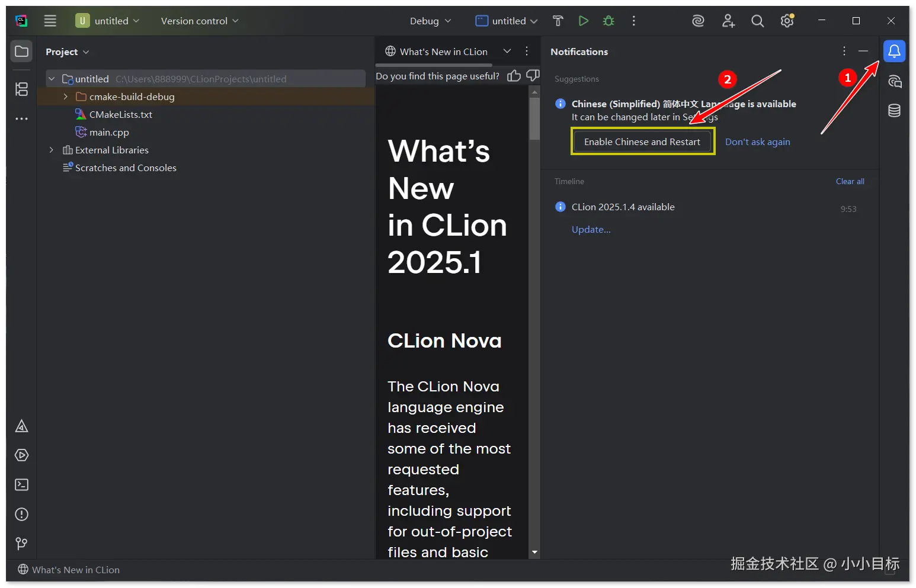The image size is (916, 588).
Task: Open the Git tool window
Action: [21, 543]
